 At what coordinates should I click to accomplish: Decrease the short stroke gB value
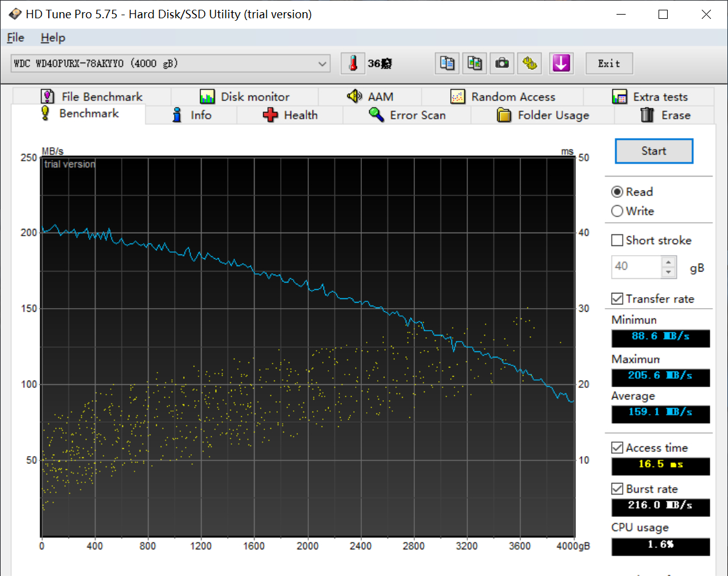[x=668, y=272]
